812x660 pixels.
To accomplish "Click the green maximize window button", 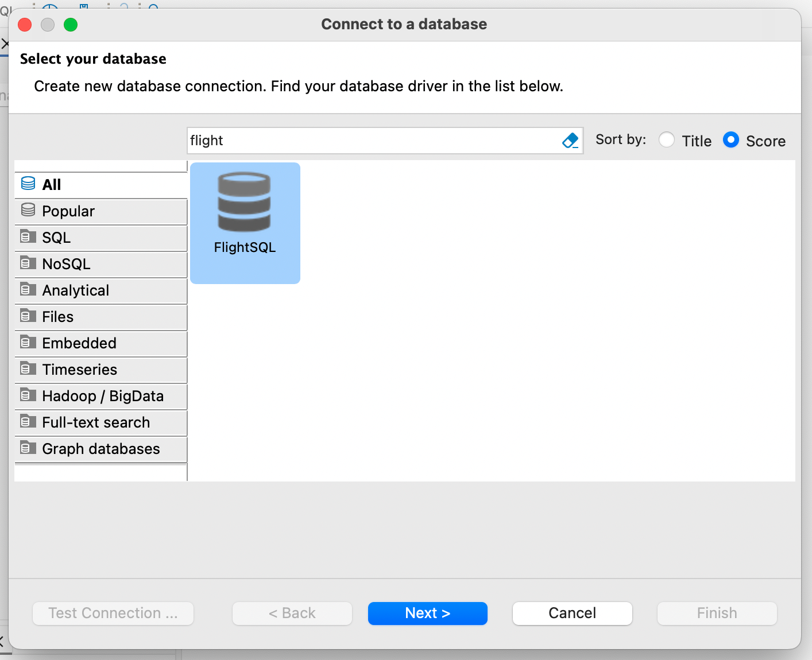I will point(71,25).
